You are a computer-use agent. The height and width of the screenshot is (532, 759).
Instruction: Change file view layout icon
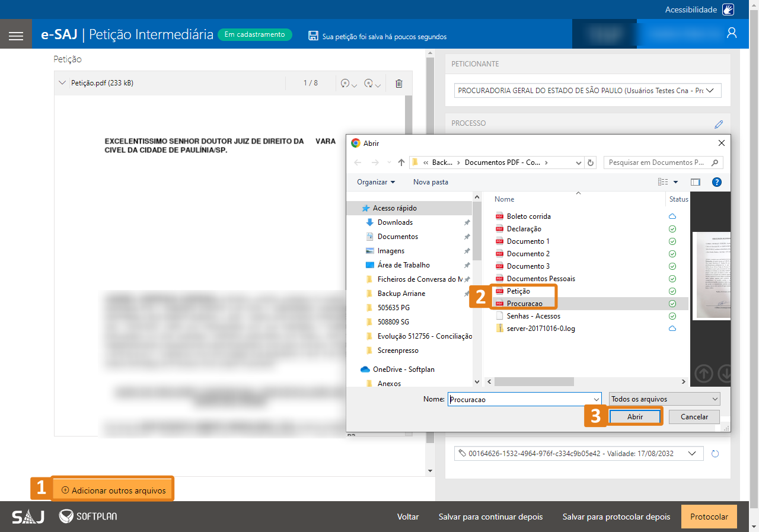pyautogui.click(x=663, y=182)
